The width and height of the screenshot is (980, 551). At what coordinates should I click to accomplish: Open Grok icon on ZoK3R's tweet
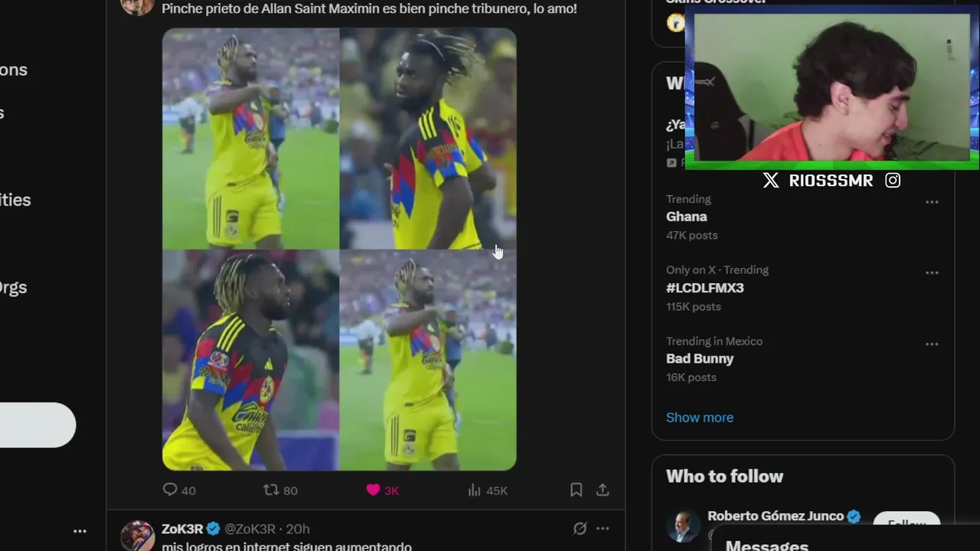click(x=580, y=529)
